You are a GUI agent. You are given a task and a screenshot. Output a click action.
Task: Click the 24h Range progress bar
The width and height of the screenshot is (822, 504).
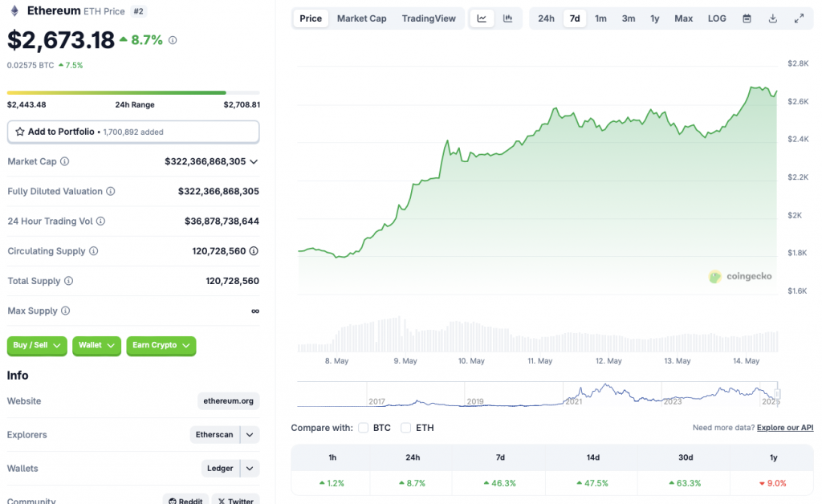click(133, 93)
